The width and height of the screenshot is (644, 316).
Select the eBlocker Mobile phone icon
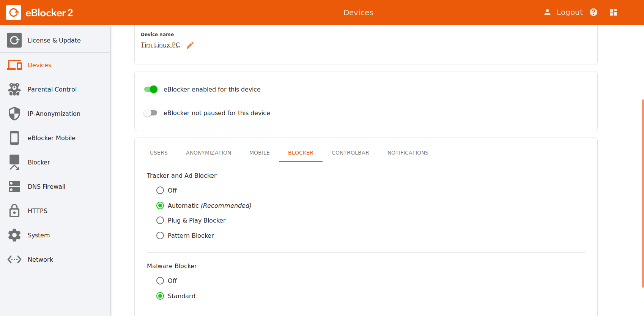[14, 138]
